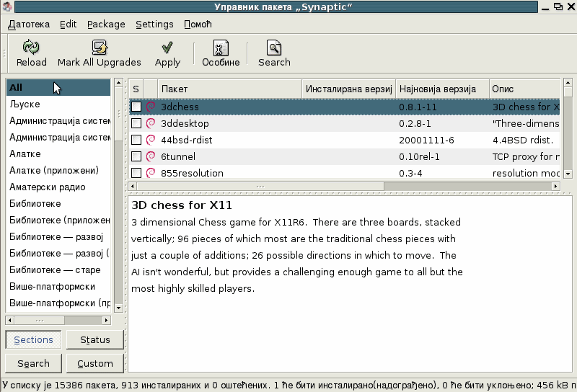Viewport: 577px width, 392px height.
Task: Click the sections list scroll-right arrow
Action: tap(106, 320)
